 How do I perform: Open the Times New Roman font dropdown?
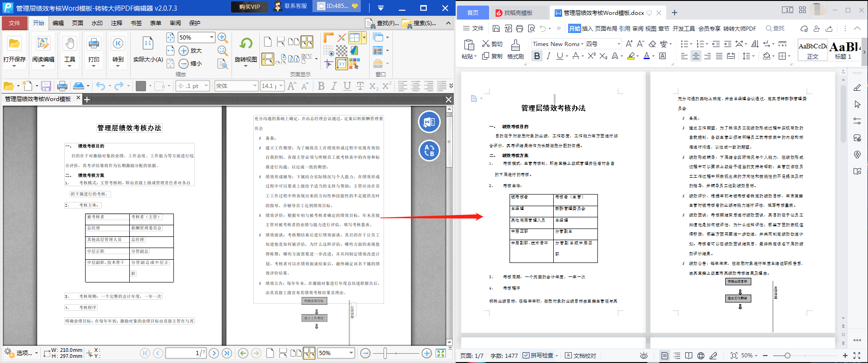point(582,44)
